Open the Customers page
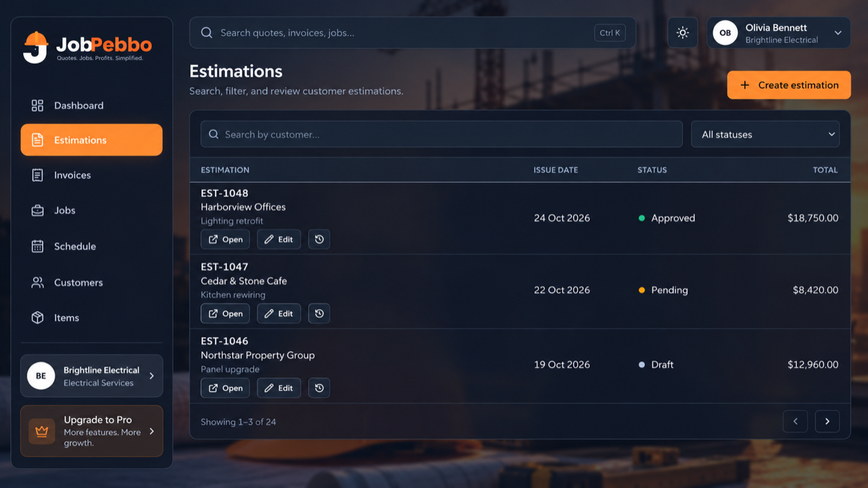 pos(91,283)
